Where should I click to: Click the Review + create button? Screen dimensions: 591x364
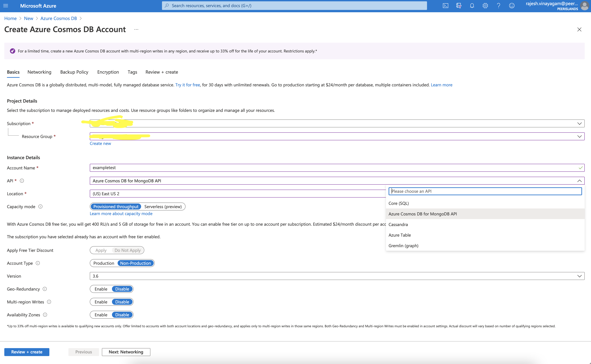click(27, 352)
